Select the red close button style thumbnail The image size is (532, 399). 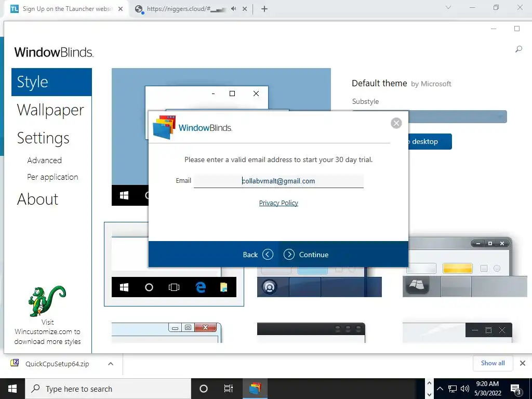tap(167, 332)
